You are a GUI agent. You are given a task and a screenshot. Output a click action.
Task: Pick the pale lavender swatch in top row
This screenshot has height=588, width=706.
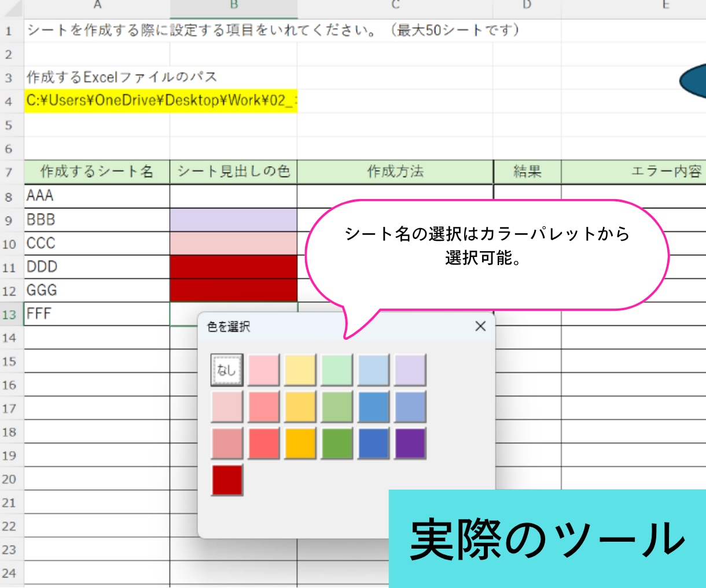point(410,370)
